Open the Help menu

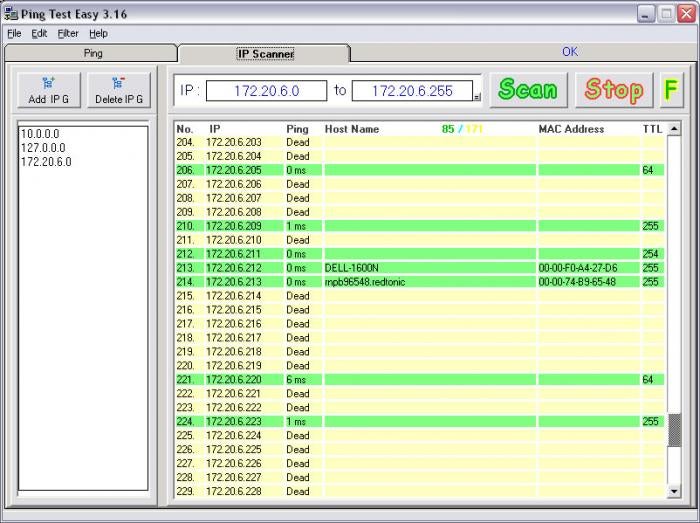[x=98, y=33]
